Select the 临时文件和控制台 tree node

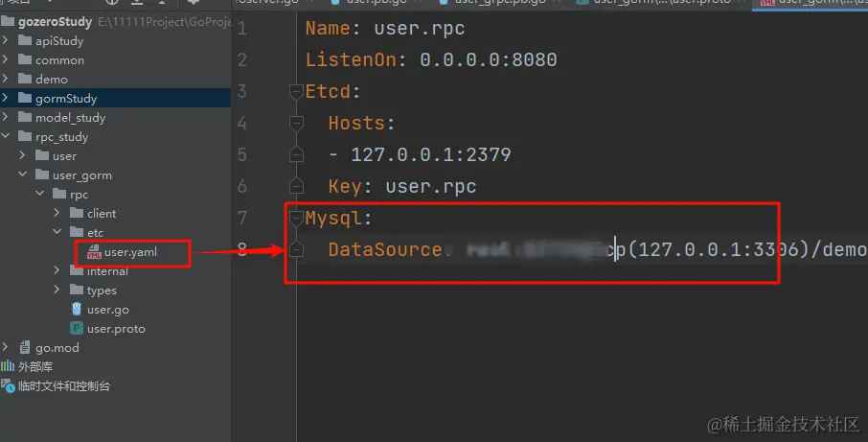[64, 386]
